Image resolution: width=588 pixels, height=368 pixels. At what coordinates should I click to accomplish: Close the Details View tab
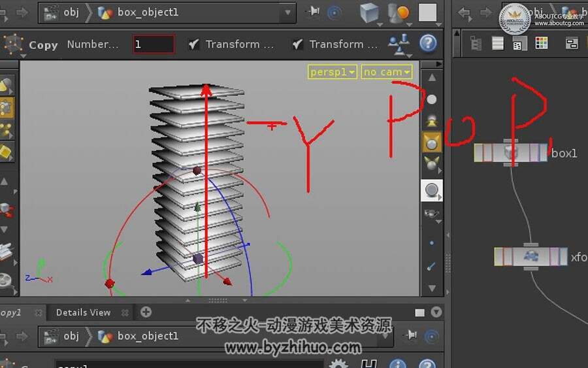(125, 312)
